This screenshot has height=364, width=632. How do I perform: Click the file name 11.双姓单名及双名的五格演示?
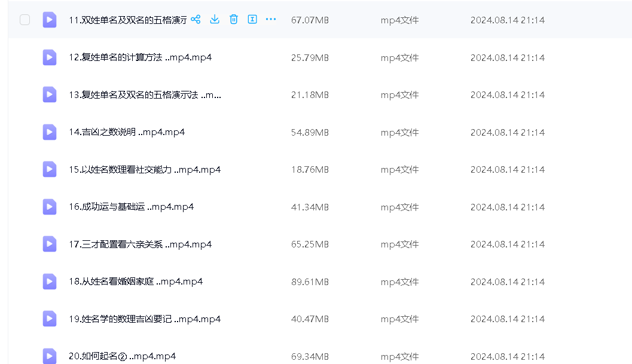click(x=127, y=20)
